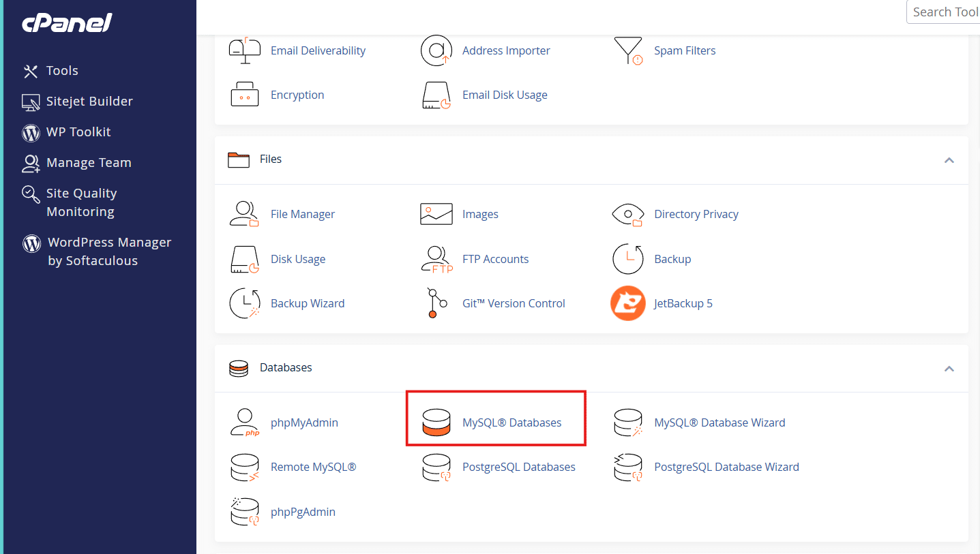Viewport: 980px width, 554px height.
Task: Open Manage Team in the sidebar
Action: [76, 163]
